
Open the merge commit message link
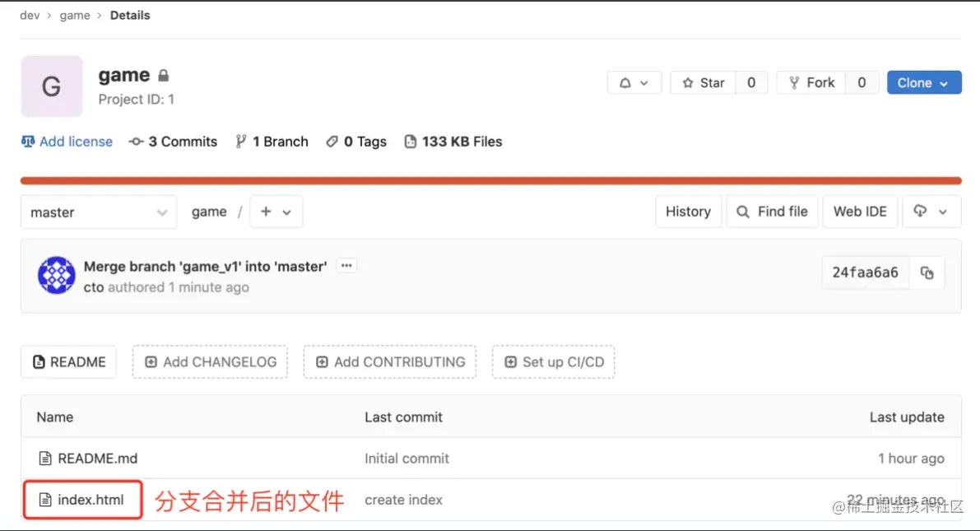coord(205,267)
